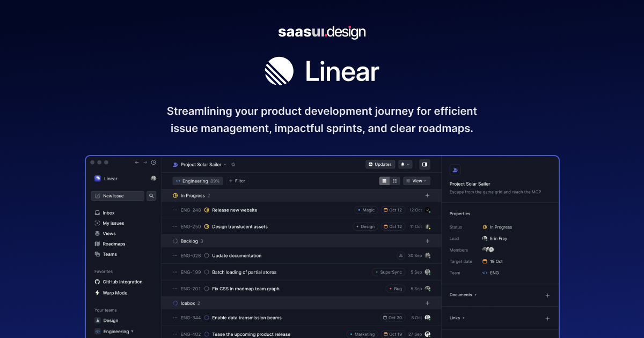Open Views in the sidebar
Screen dimensions: 644x338
tap(105, 233)
